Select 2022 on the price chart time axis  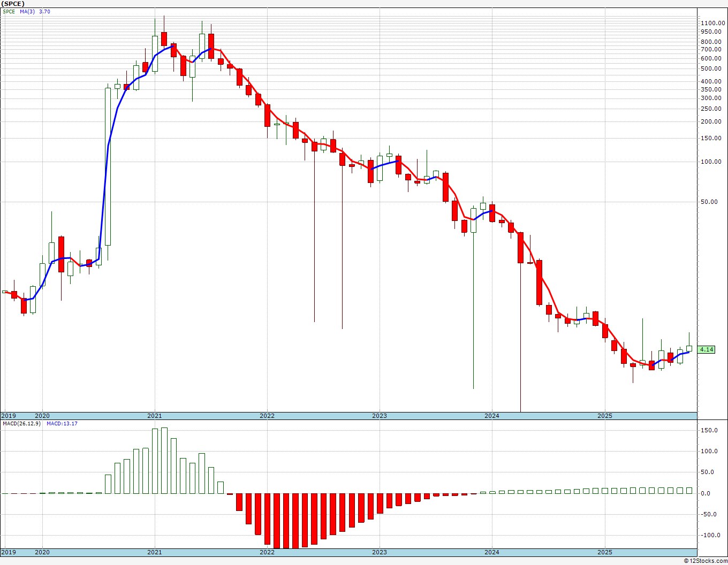tap(267, 416)
